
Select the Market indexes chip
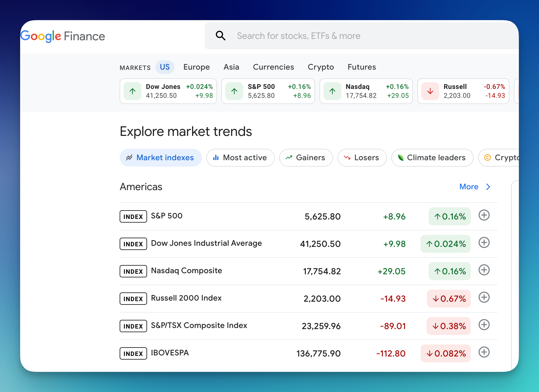click(160, 158)
